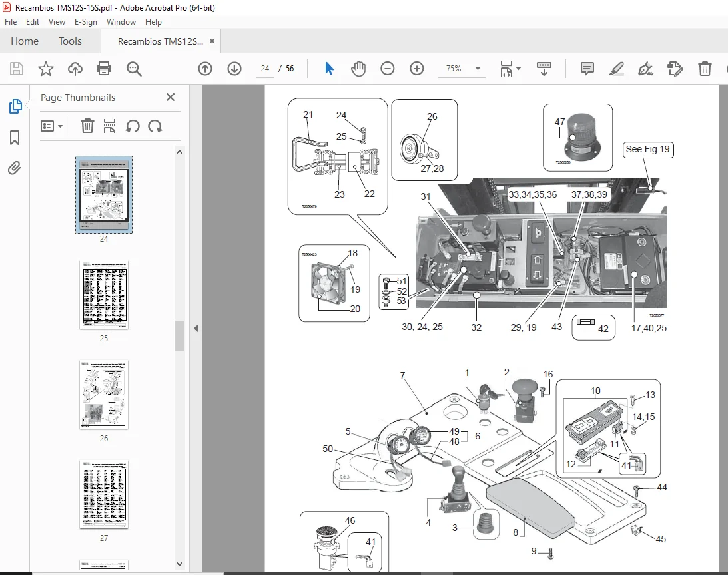Open the Page Thumbnails sidebar icon
This screenshot has width=728, height=575.
click(15, 106)
